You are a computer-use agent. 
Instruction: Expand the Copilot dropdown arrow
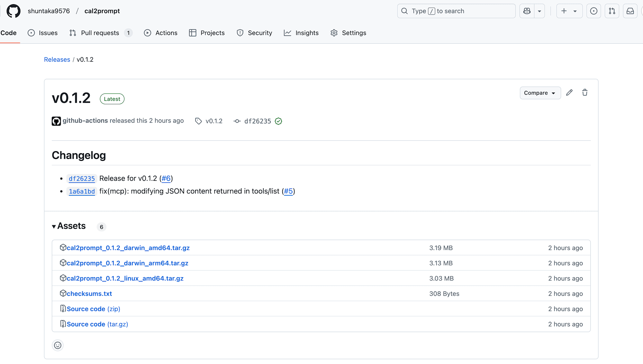click(x=539, y=11)
